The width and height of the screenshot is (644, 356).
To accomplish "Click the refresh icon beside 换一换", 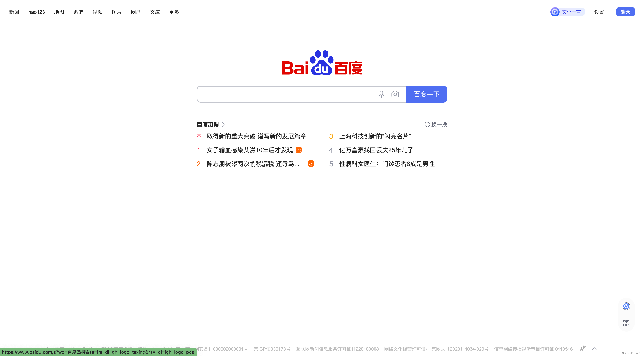I will [x=427, y=124].
